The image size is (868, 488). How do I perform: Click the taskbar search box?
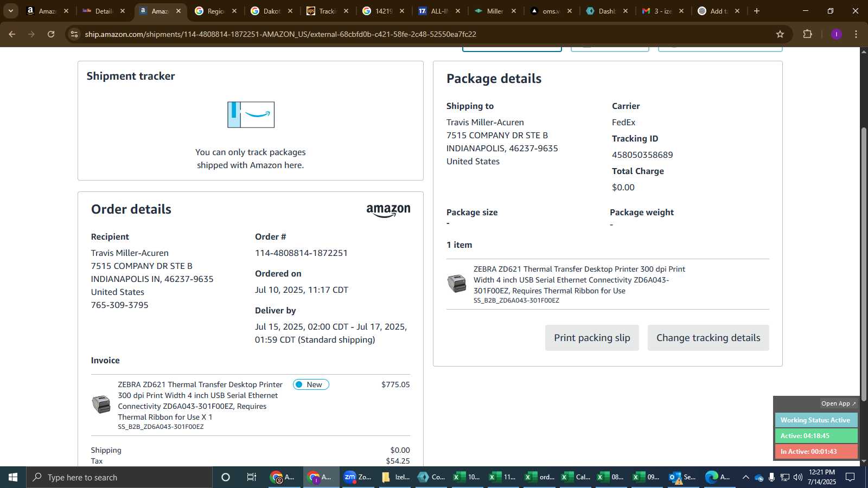coord(119,477)
